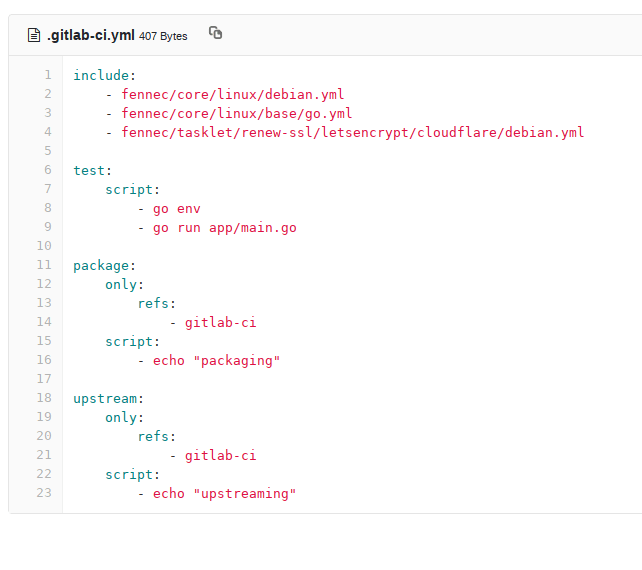642x570 pixels.
Task: Click 'gitlab-ci' ref on line 21
Action: point(221,456)
